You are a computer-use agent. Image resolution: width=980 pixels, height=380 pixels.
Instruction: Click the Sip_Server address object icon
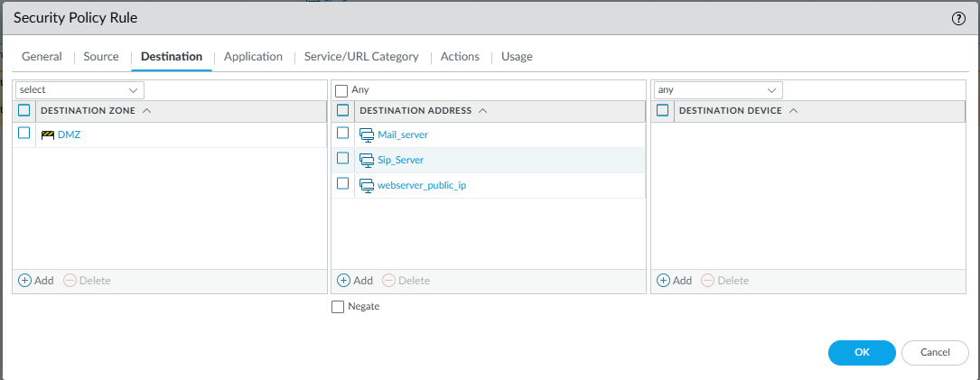(367, 160)
